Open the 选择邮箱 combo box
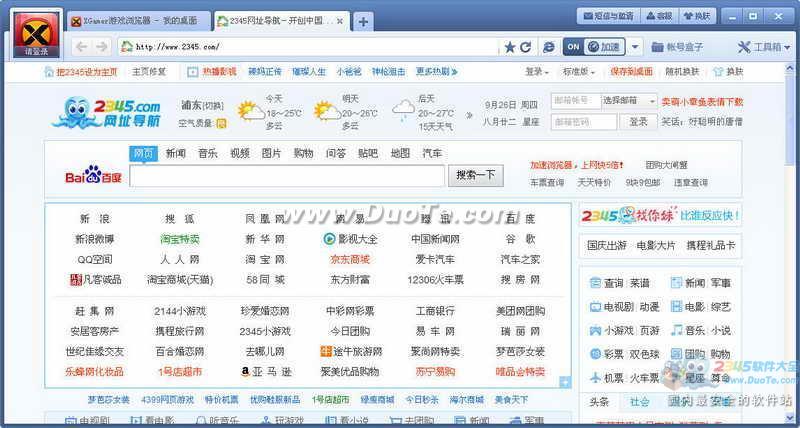The image size is (800, 428). 630,101
